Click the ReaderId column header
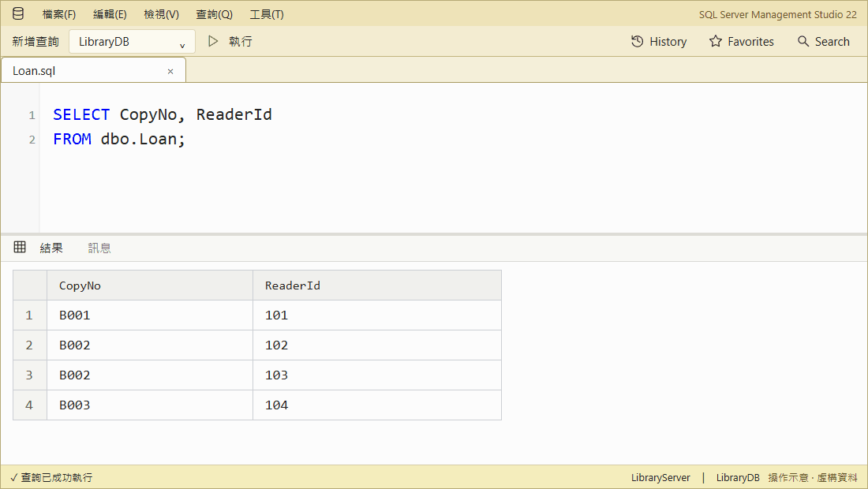The height and width of the screenshot is (489, 868). click(x=377, y=286)
